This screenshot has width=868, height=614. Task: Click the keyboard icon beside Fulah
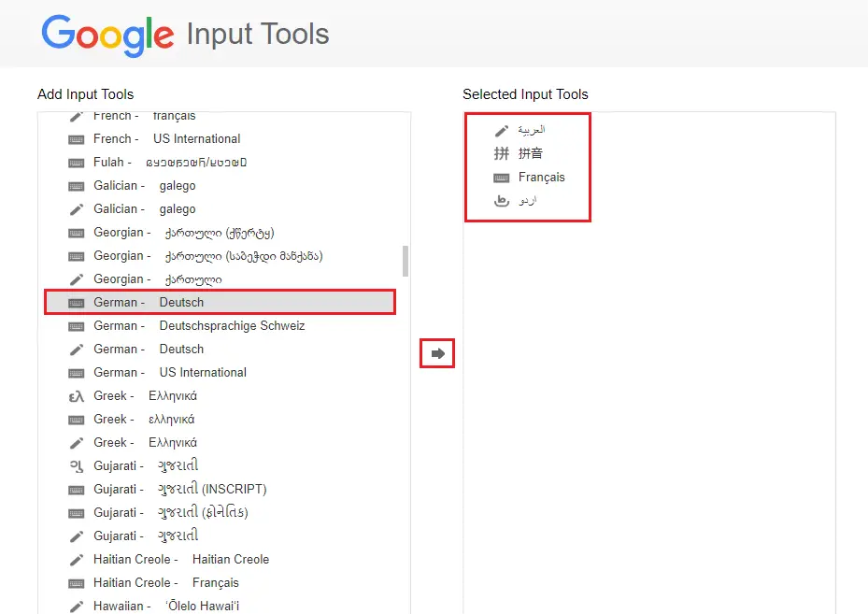click(x=76, y=162)
